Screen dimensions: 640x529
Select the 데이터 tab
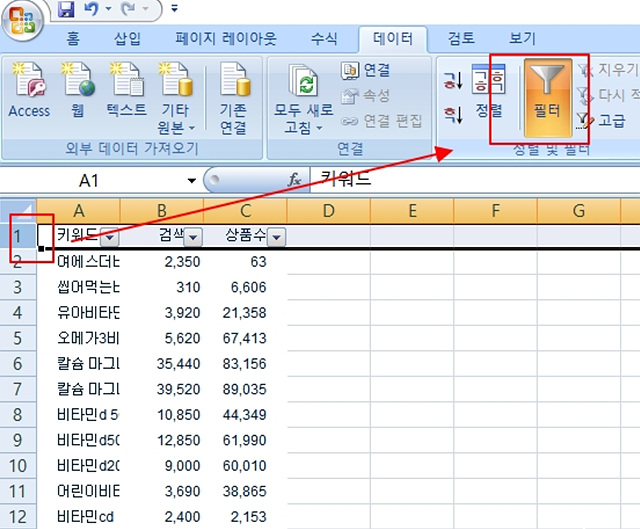click(x=393, y=39)
